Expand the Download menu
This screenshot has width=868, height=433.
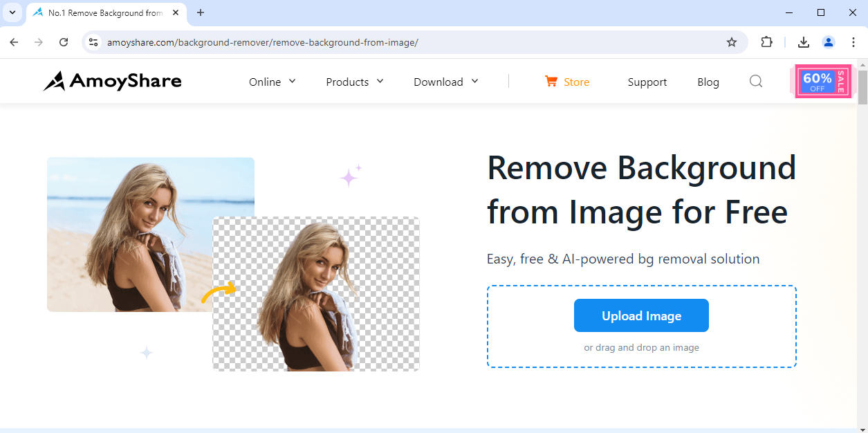point(446,82)
